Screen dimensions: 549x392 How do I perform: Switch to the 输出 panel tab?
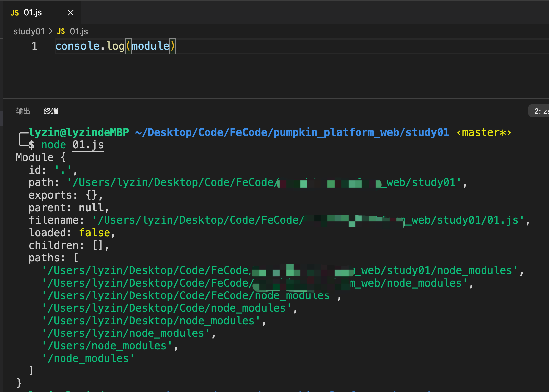(x=23, y=111)
